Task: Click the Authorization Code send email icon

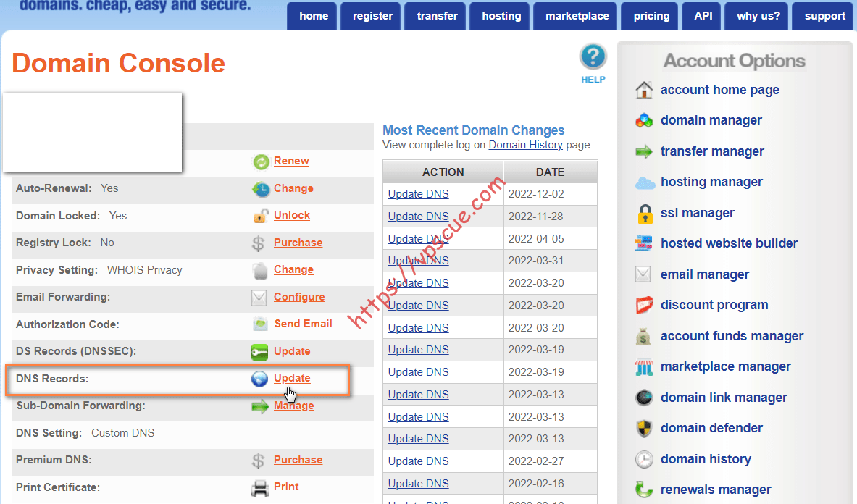Action: [260, 324]
